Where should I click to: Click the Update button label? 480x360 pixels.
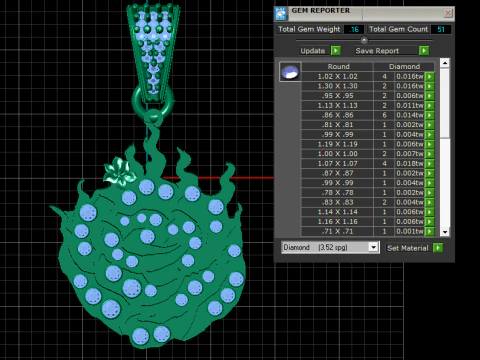click(313, 51)
